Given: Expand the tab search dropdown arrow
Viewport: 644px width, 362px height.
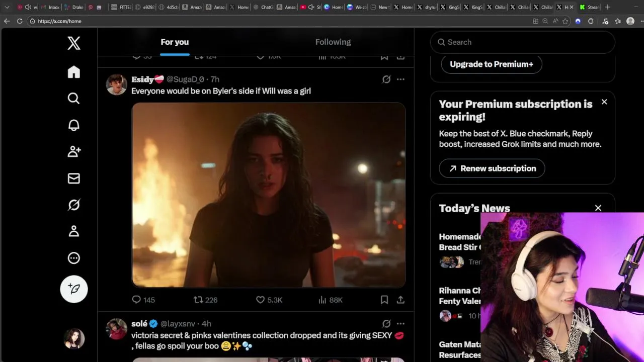Looking at the screenshot, I should click(7, 7).
